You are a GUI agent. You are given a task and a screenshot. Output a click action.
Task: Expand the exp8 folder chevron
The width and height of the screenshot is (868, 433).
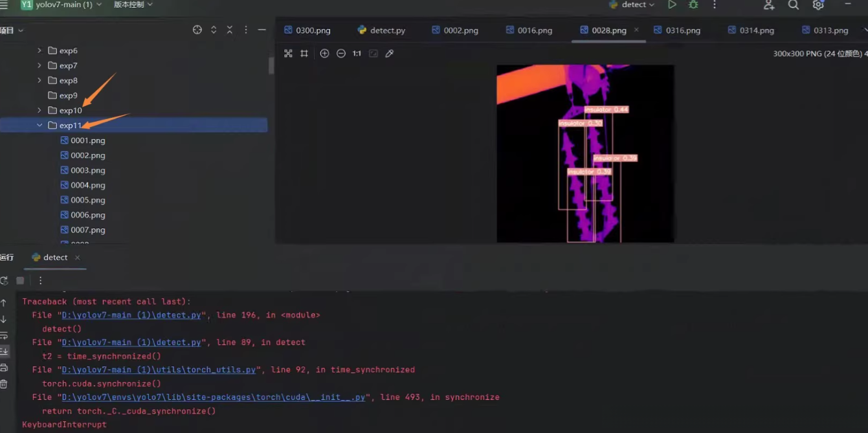click(x=39, y=80)
